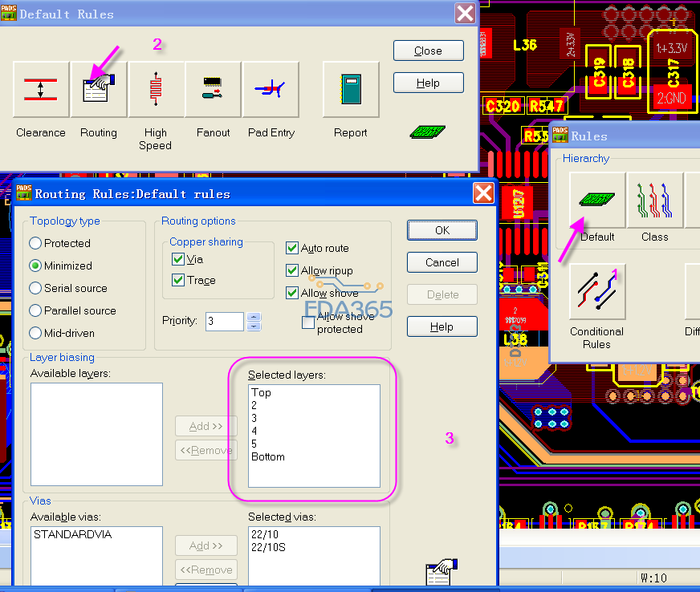Click PADS icon in Default Rules title bar
The width and height of the screenshot is (700, 592).
(9, 13)
